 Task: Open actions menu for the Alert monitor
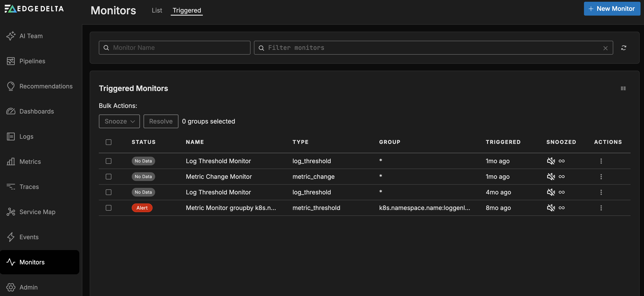coord(601,208)
